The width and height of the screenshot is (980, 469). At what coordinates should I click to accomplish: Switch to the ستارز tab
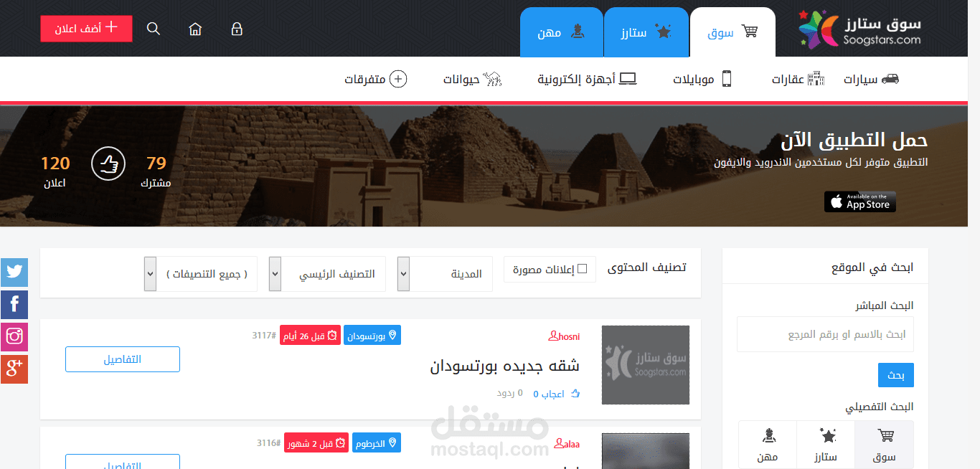(x=646, y=32)
